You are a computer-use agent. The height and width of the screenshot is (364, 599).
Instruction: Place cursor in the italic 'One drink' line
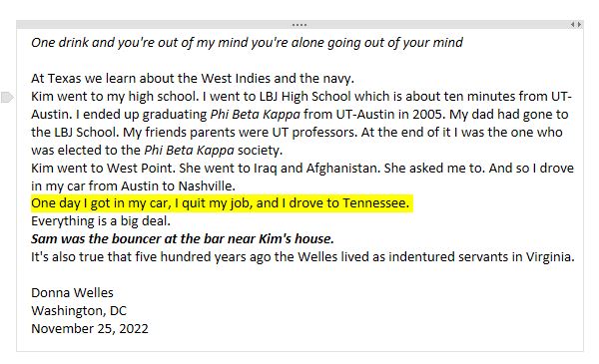(247, 42)
